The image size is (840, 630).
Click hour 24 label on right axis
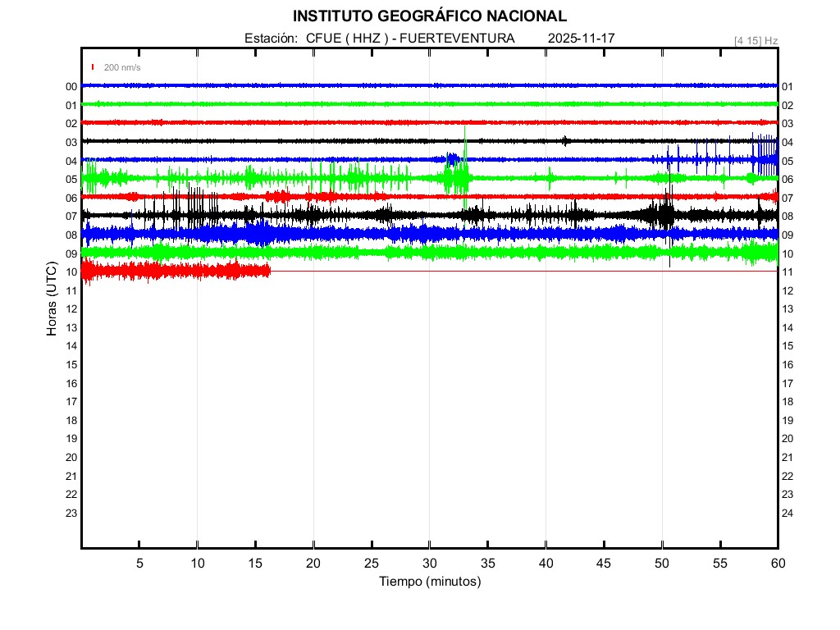[x=787, y=514]
